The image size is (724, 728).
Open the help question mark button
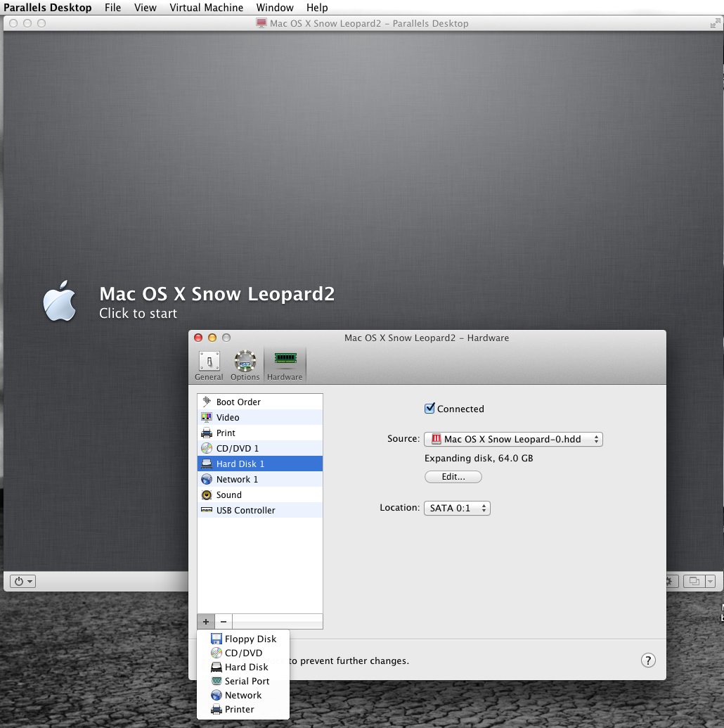click(x=648, y=660)
